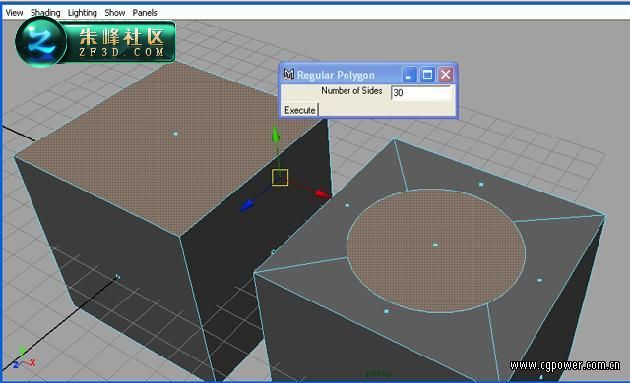Maximize the Regular Polygon window

427,75
